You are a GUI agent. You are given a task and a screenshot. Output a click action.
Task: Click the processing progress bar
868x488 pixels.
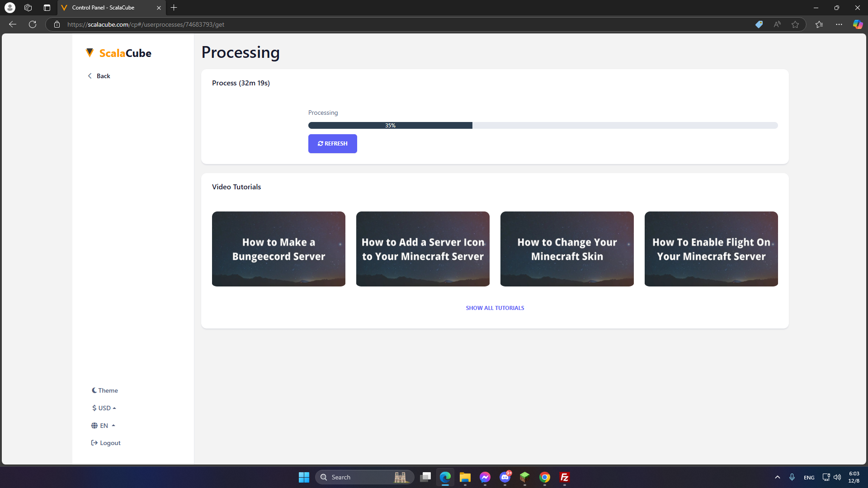point(542,126)
